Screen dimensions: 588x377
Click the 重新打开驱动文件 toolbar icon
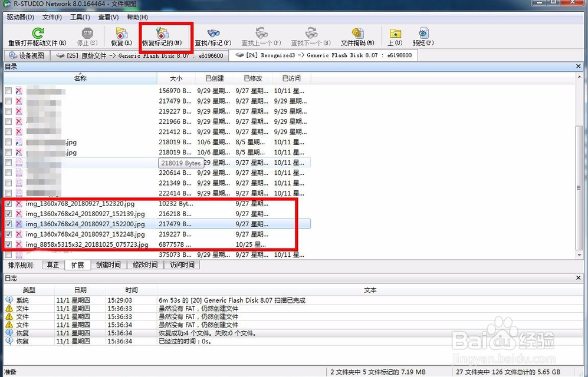tap(37, 34)
